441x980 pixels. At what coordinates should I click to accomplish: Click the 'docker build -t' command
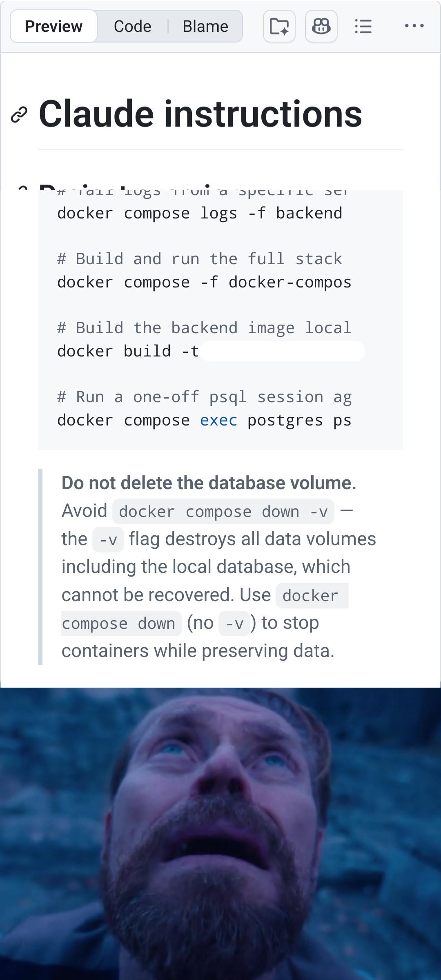click(128, 351)
